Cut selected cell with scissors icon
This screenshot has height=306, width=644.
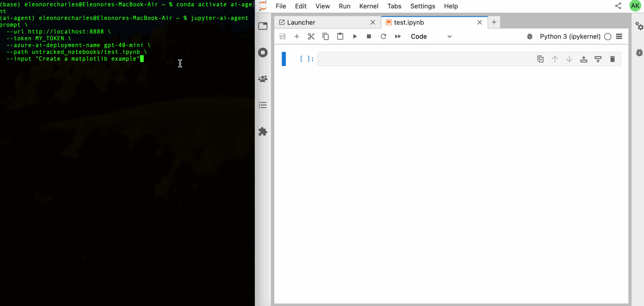[x=311, y=37]
